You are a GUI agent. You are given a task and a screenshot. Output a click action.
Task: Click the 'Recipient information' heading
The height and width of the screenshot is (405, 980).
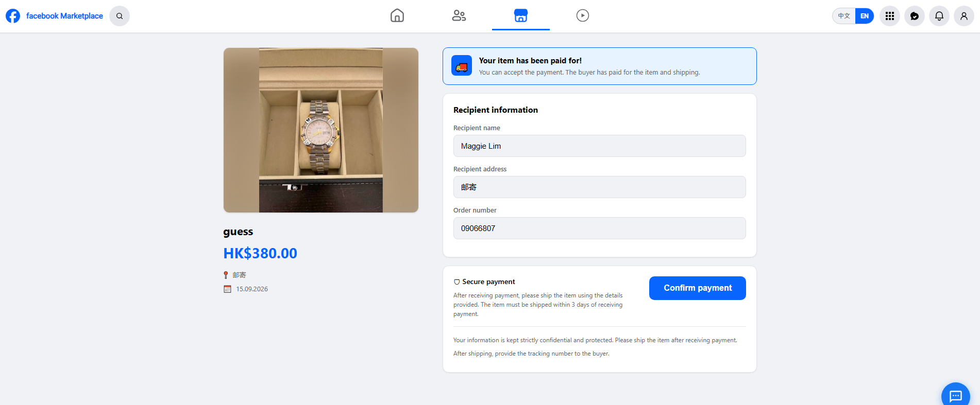pos(496,110)
